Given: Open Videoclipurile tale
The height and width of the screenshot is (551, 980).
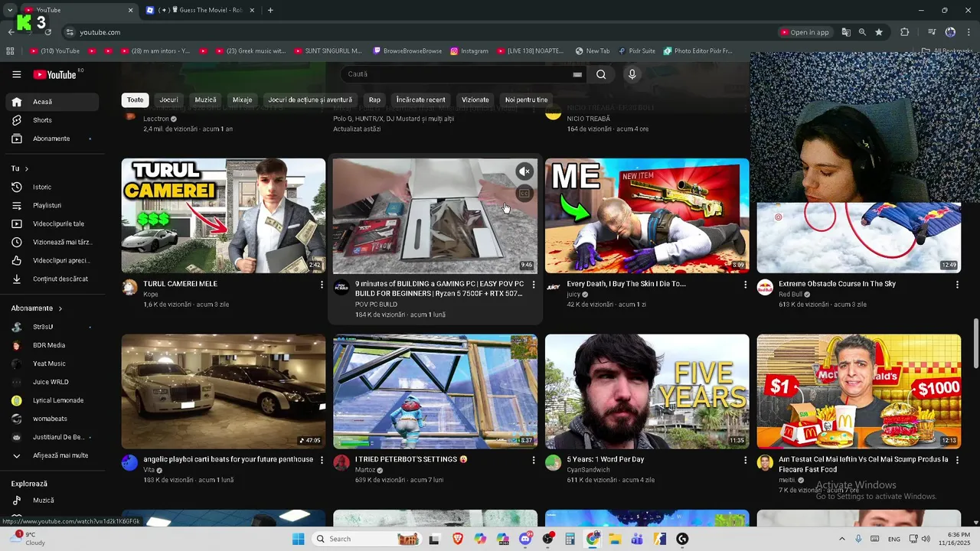Looking at the screenshot, I should [52, 223].
